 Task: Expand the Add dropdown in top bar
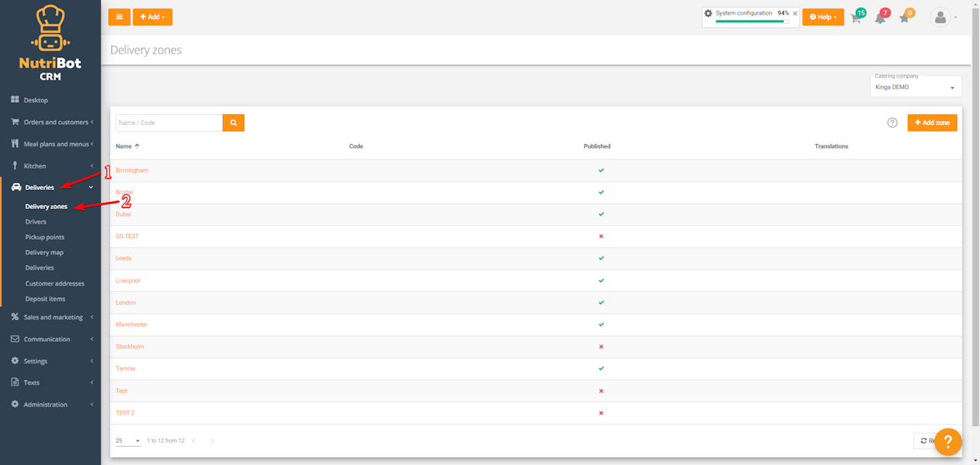[x=152, y=17]
